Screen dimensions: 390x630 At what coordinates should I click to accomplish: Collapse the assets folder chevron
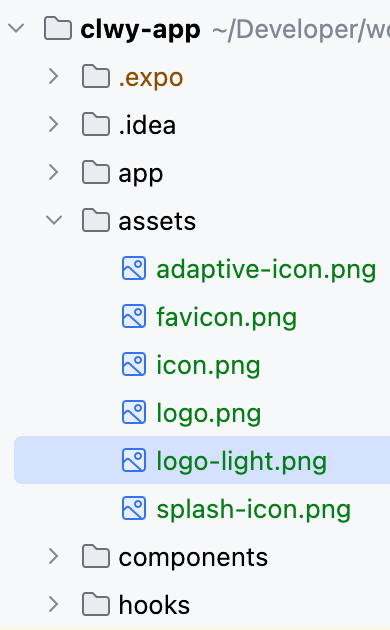(x=54, y=220)
